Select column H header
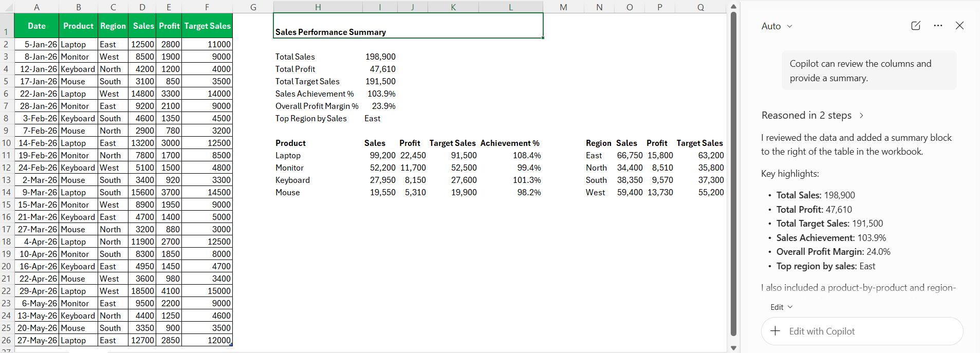Image resolution: width=980 pixels, height=353 pixels. [318, 7]
